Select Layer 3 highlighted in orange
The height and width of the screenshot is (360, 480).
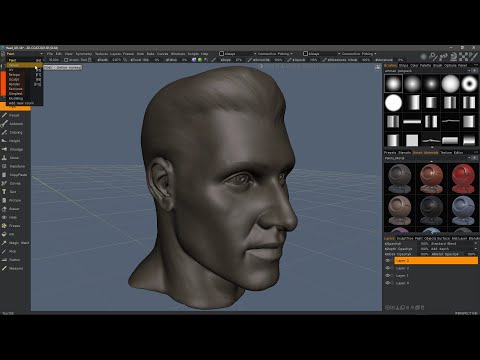(x=436, y=260)
